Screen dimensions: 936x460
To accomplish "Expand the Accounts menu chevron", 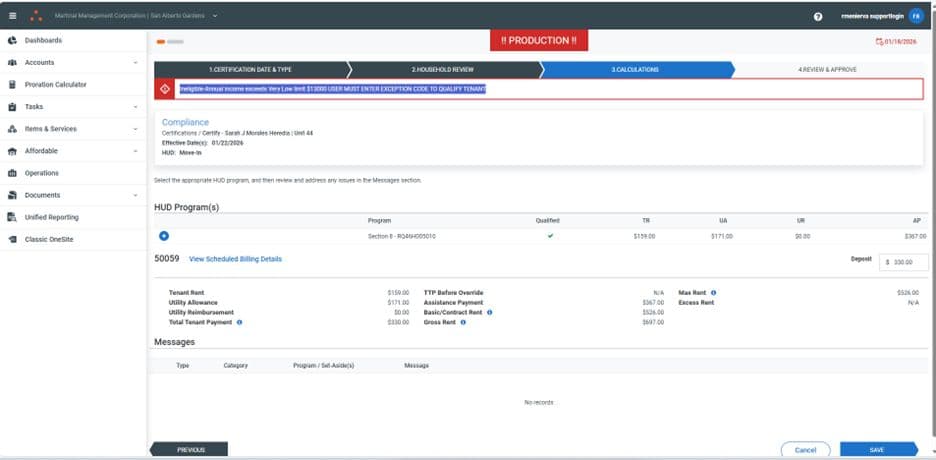I will 136,63.
